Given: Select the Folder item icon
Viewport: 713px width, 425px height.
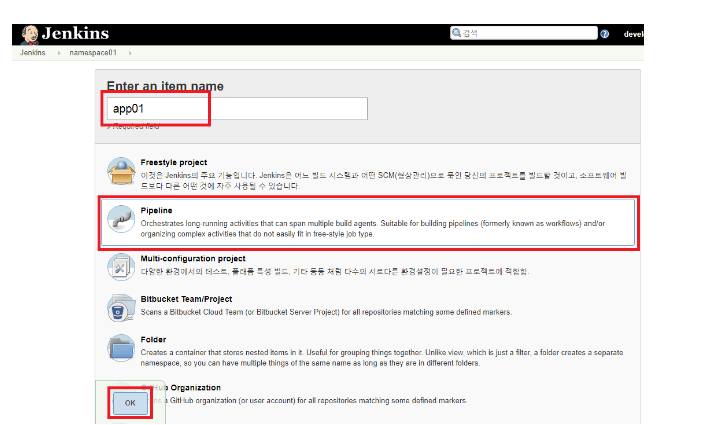Looking at the screenshot, I should [x=121, y=348].
